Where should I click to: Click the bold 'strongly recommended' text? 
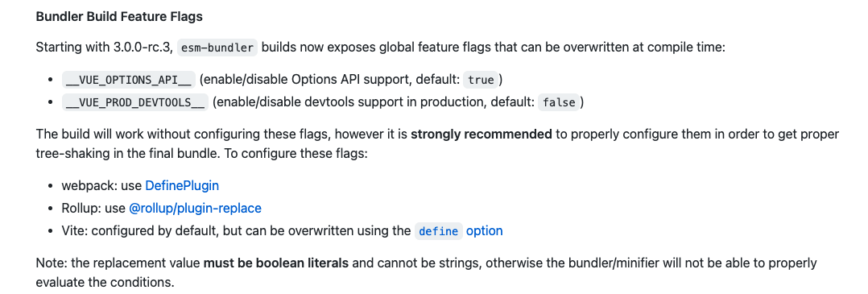click(481, 134)
